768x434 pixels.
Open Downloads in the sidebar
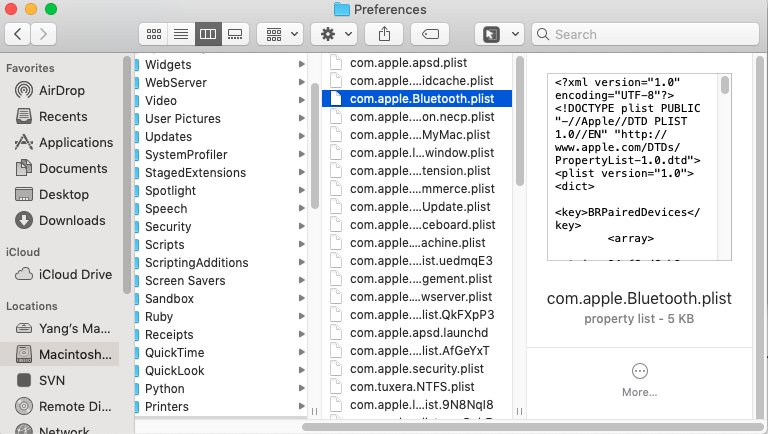tap(61, 220)
